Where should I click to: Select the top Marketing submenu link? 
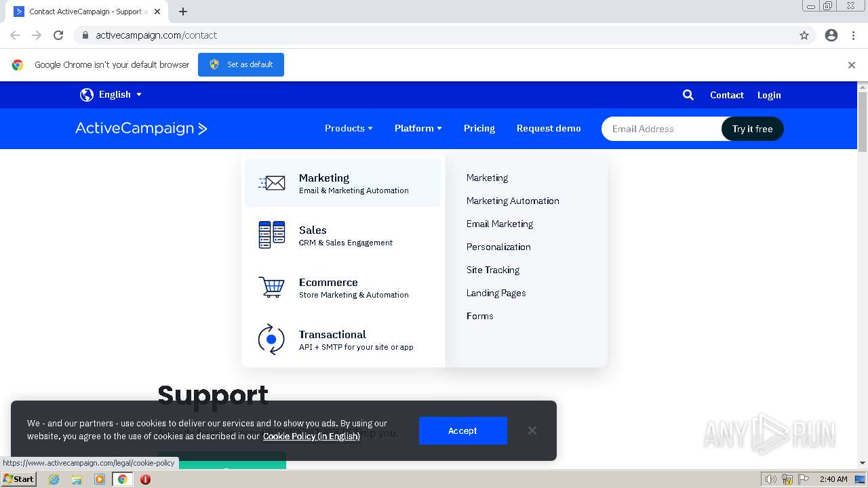[487, 178]
